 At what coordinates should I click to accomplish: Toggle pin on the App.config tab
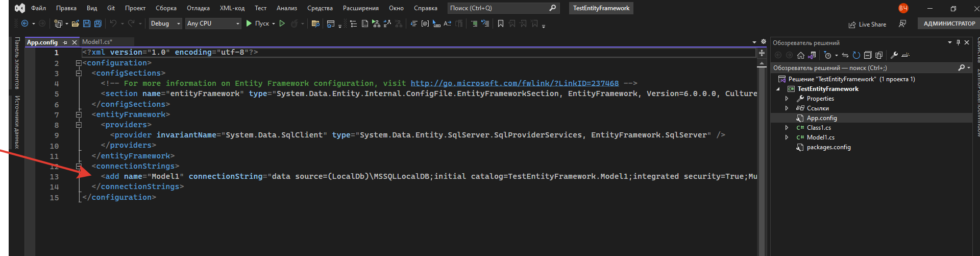click(x=65, y=42)
